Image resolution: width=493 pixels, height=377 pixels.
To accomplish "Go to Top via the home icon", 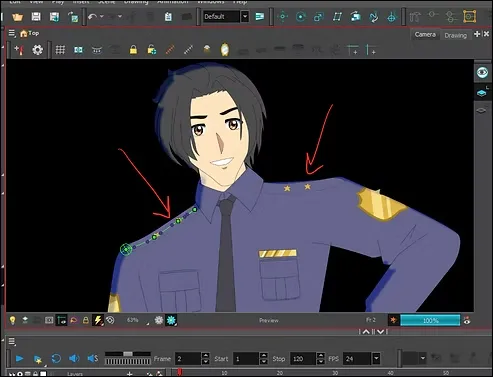I will [24, 33].
